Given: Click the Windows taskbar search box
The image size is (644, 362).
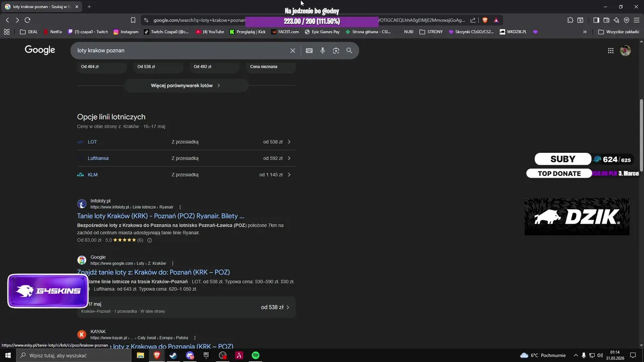Looking at the screenshot, I should pos(73,355).
